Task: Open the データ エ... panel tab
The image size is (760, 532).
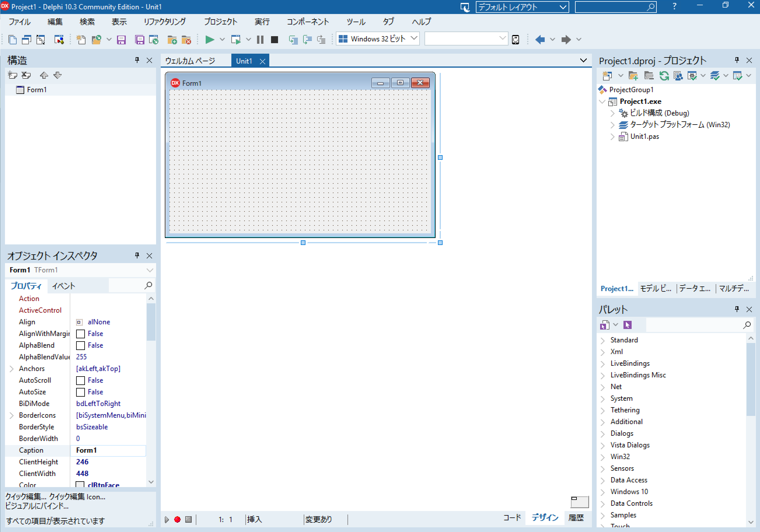Action: [x=695, y=288]
